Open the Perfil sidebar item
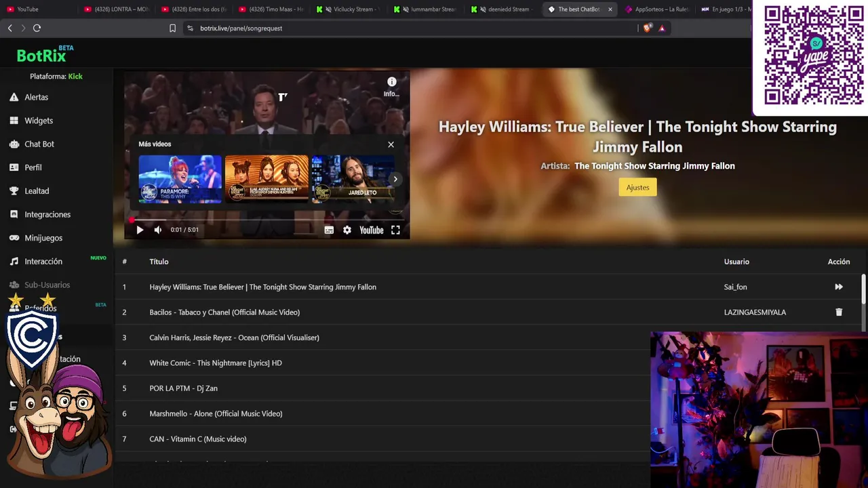Screen dimensions: 868x488 (x=33, y=167)
